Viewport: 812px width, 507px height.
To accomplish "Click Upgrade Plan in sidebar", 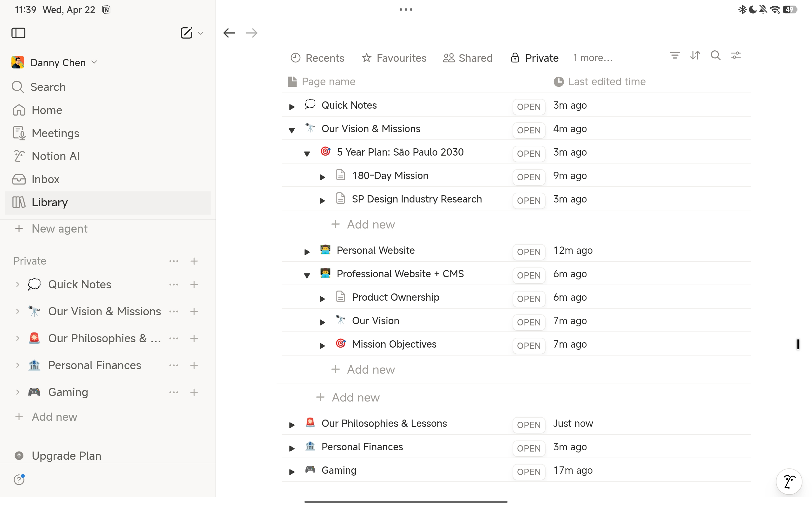I will pos(66,456).
